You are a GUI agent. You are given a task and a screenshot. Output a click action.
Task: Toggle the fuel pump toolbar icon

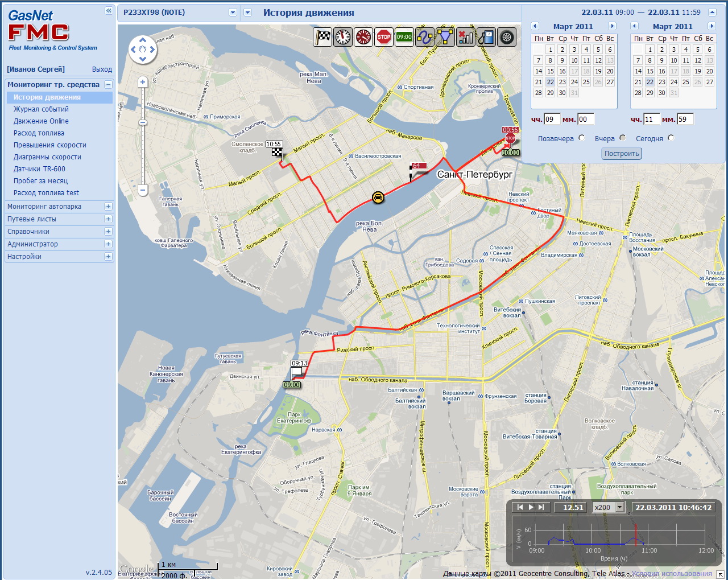(x=486, y=37)
